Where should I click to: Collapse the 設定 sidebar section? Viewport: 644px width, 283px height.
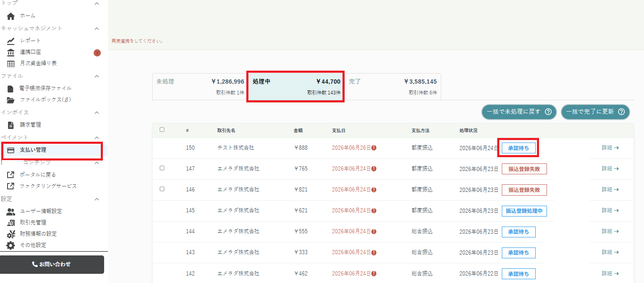coord(97,199)
